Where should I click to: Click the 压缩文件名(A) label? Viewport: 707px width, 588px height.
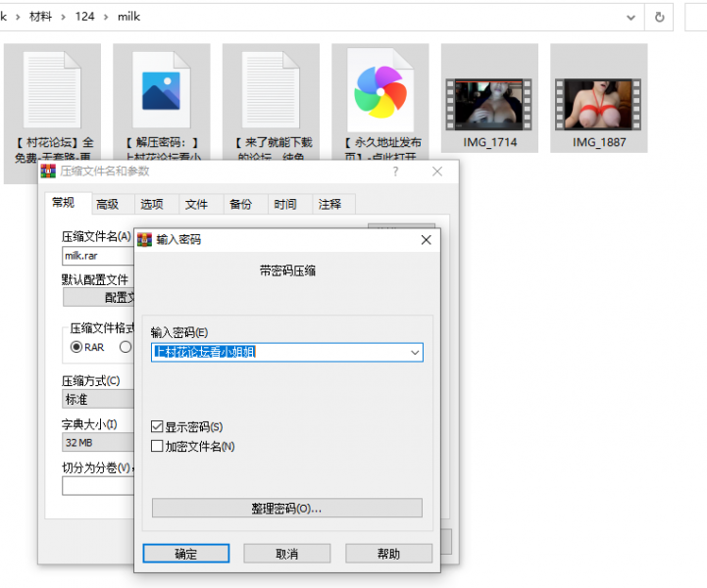[96, 236]
